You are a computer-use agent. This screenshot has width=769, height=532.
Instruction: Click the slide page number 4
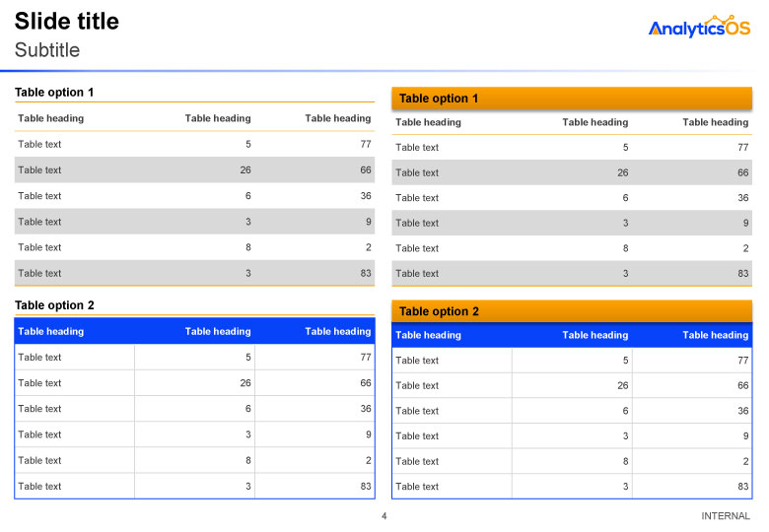pos(384,516)
